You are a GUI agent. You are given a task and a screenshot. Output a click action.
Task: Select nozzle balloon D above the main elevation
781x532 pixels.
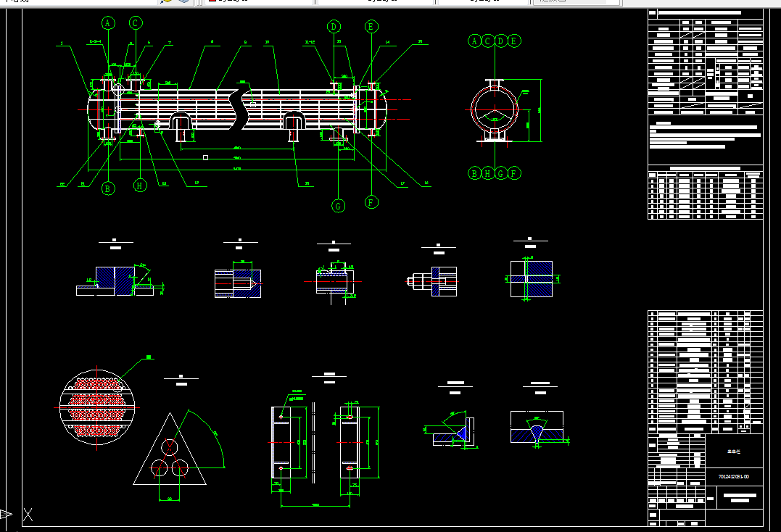pos(334,27)
